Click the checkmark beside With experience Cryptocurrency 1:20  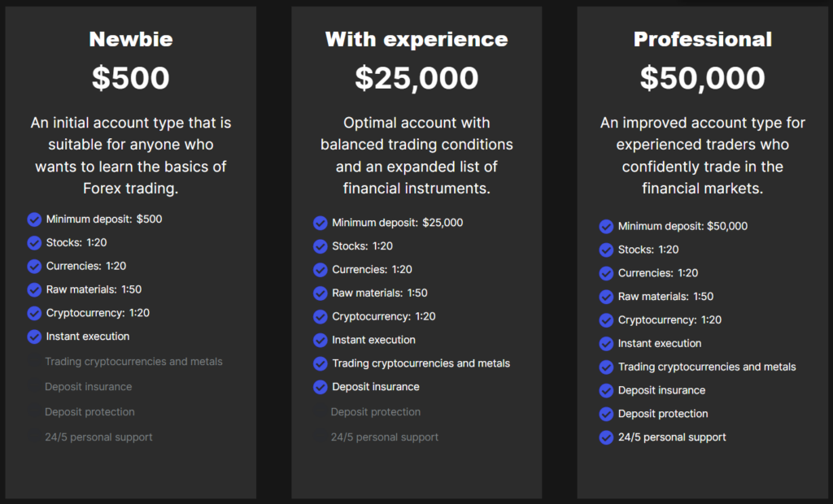321,317
